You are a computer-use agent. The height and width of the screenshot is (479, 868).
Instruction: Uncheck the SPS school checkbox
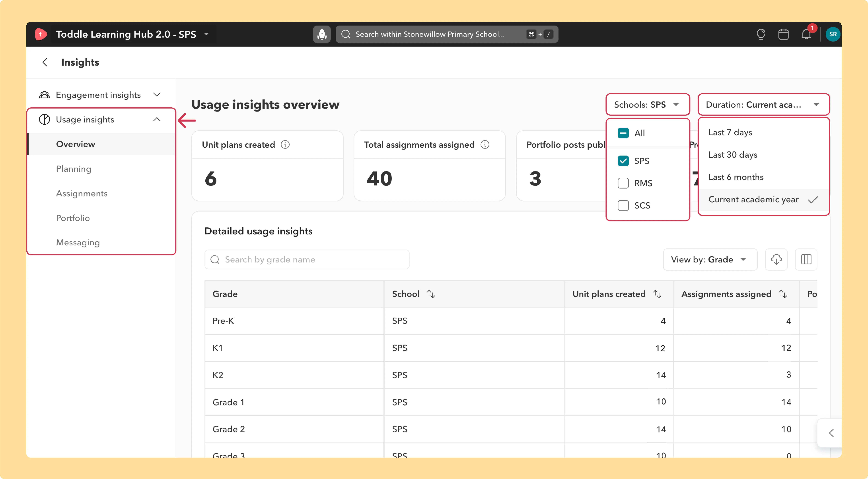pyautogui.click(x=623, y=161)
